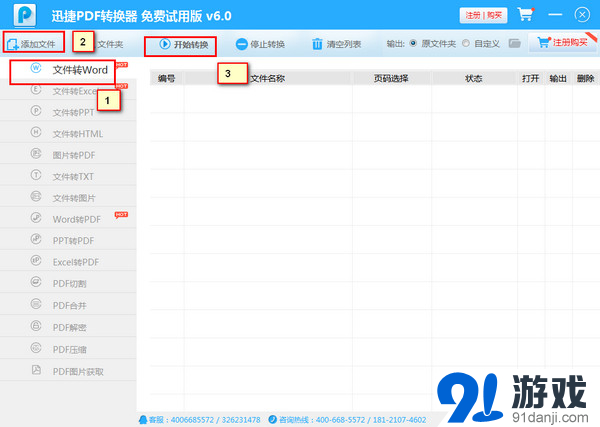The height and width of the screenshot is (427, 600).
Task: Click the 页码选择 column header
Action: pos(391,78)
